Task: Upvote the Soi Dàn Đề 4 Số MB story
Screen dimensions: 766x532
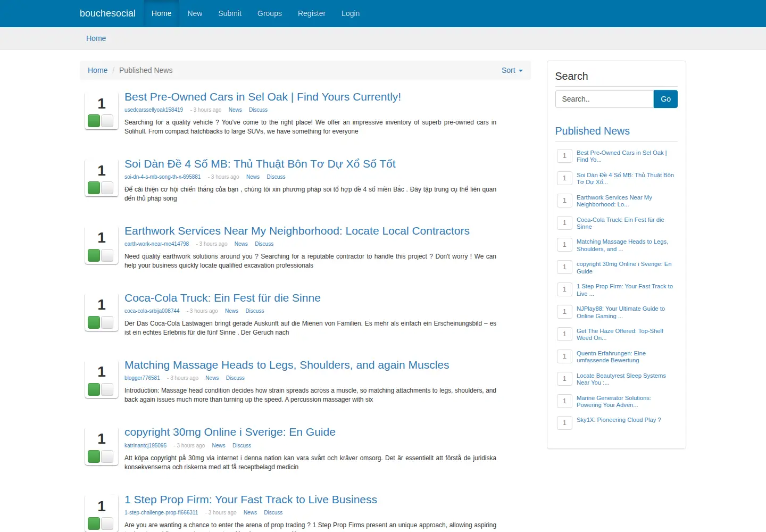Action: pyautogui.click(x=94, y=188)
